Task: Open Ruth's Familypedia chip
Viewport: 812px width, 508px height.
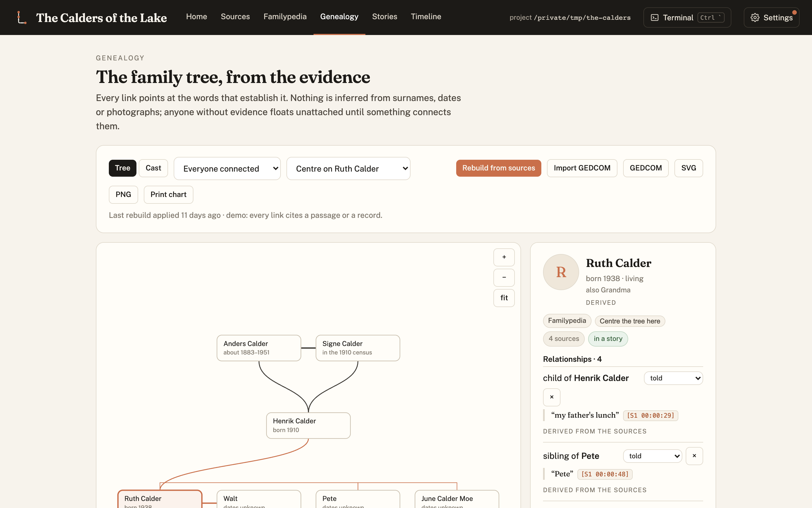Action: click(x=567, y=321)
